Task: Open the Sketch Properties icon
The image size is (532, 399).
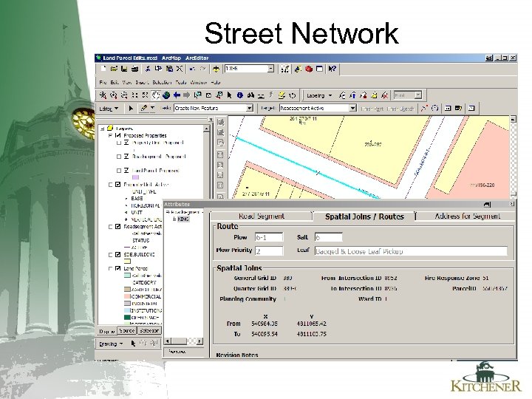Action: 458,108
